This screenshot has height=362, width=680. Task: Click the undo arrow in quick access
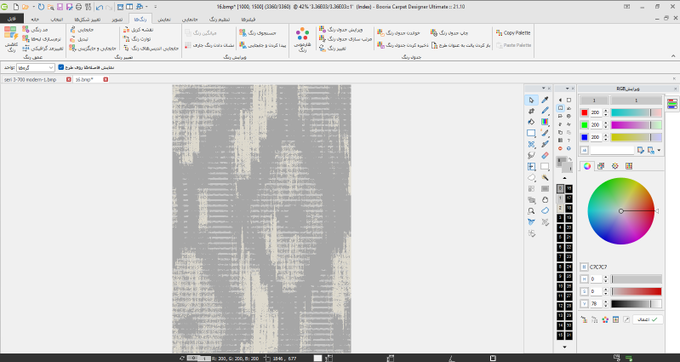pyautogui.click(x=99, y=7)
